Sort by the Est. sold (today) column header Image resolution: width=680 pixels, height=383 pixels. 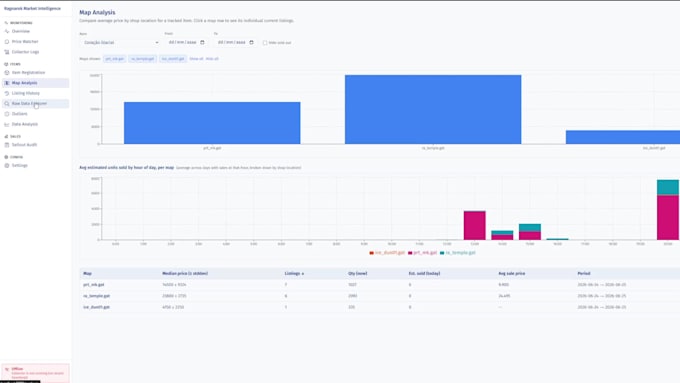coord(424,274)
